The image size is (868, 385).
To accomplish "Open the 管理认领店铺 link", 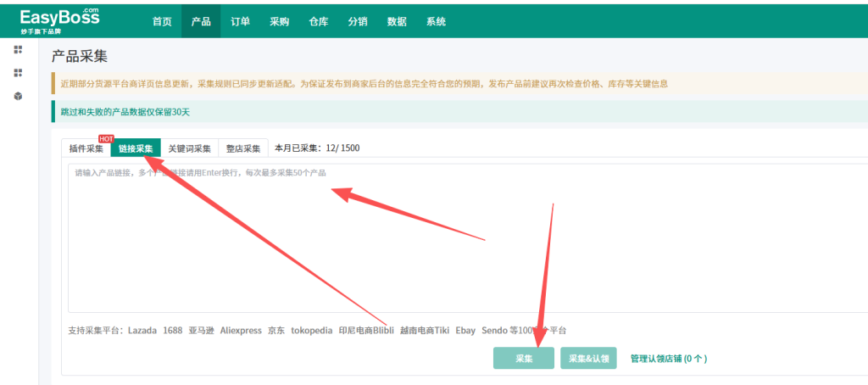I will [668, 359].
